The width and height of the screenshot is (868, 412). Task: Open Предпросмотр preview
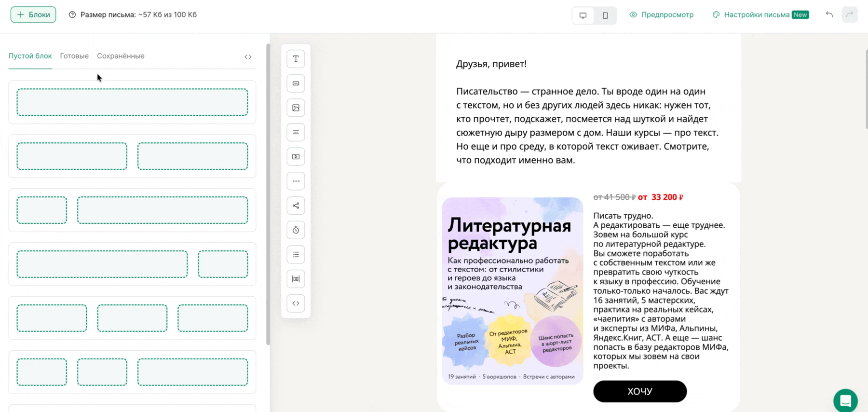(661, 14)
